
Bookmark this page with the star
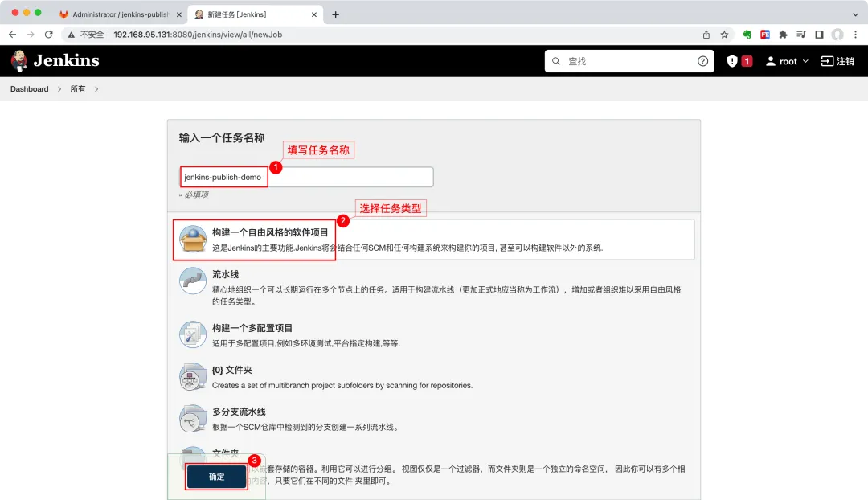[724, 35]
